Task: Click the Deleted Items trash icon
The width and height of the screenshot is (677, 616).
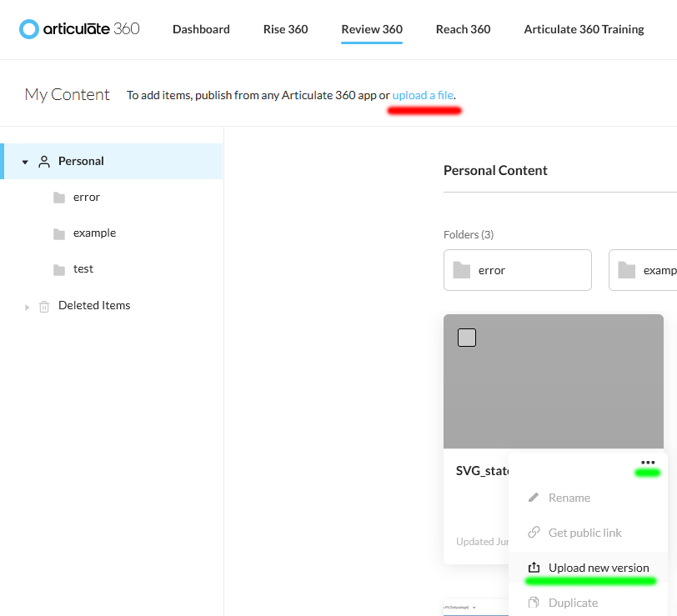Action: pyautogui.click(x=44, y=307)
